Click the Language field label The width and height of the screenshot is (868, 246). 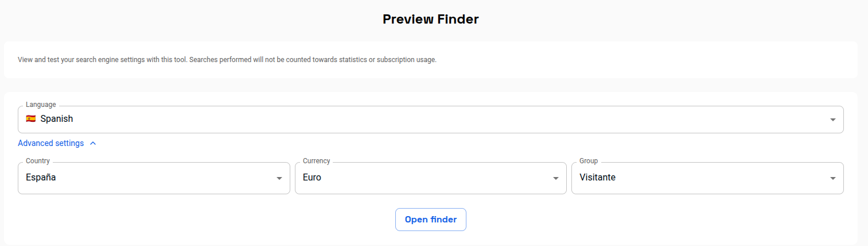tap(41, 105)
